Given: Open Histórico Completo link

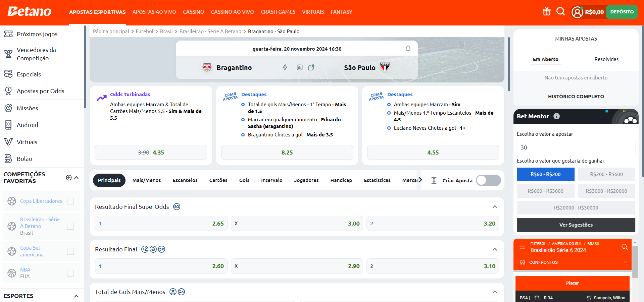Looking at the screenshot, I should [x=576, y=97].
